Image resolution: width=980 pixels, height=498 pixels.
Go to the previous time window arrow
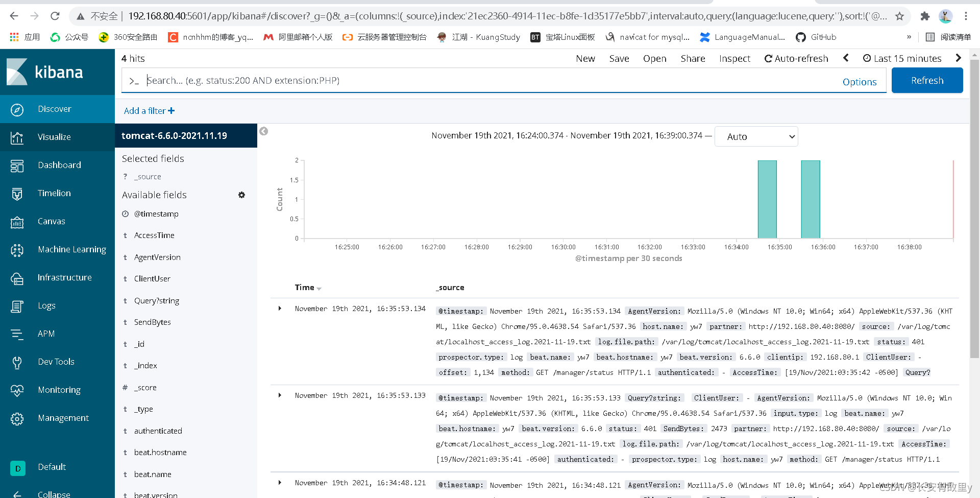pos(846,58)
